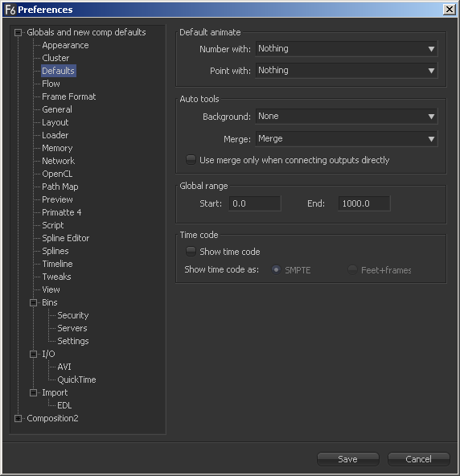Viewport: 460px width, 476px height.
Task: Select Appearance in the preferences tree
Action: click(65, 45)
